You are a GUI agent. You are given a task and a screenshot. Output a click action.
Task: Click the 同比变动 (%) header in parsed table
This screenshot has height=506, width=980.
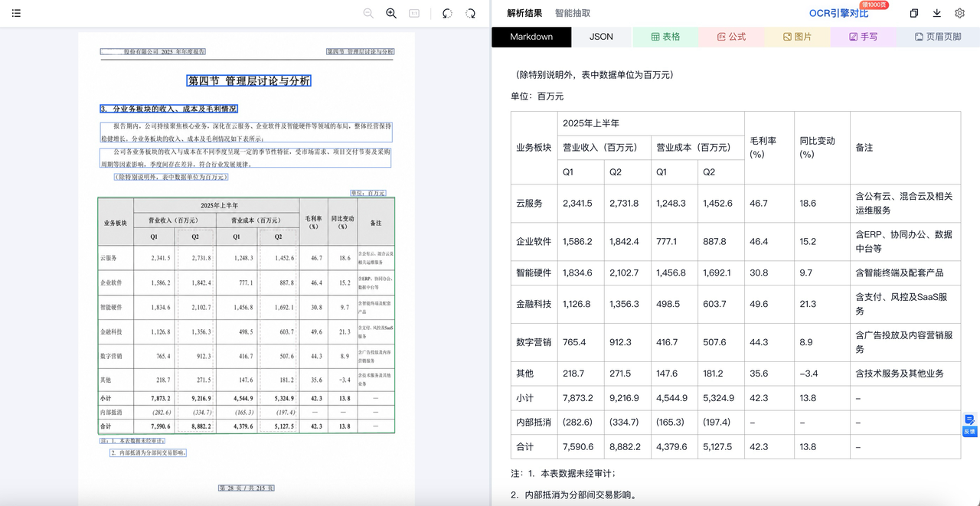pos(822,148)
